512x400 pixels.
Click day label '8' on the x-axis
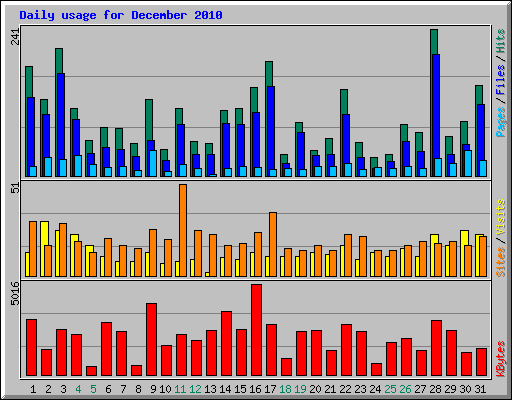138,389
